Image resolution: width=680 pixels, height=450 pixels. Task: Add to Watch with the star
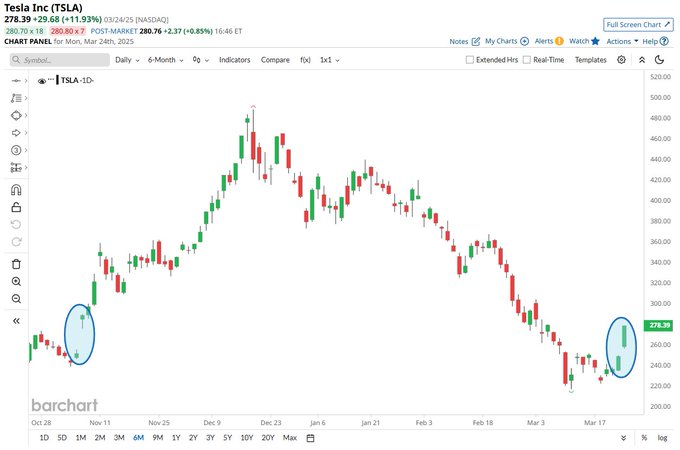(584, 41)
